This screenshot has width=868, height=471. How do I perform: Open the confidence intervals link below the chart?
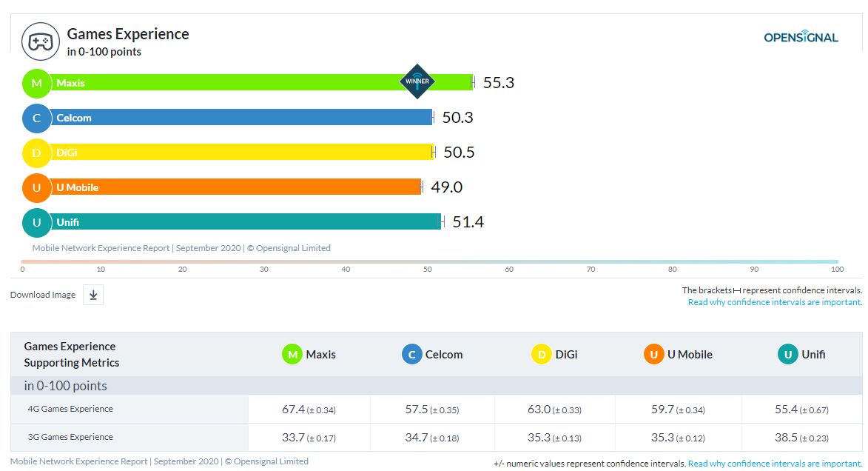click(x=775, y=302)
